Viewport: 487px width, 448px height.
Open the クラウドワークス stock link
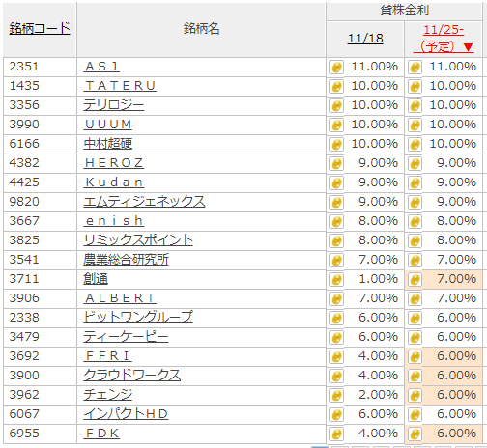click(x=132, y=376)
